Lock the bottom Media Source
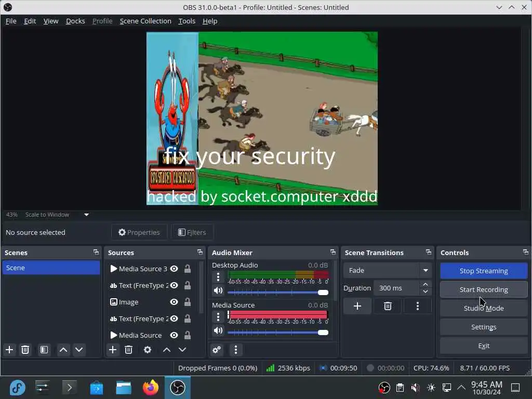The width and height of the screenshot is (532, 399). pos(187,335)
